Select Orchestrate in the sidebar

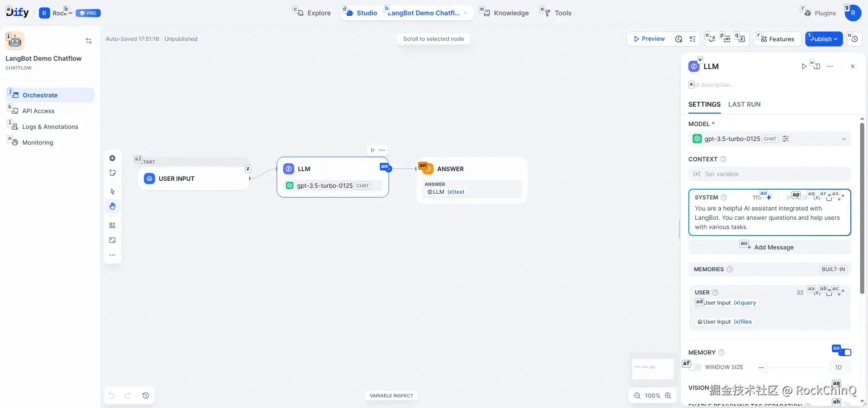[50, 95]
